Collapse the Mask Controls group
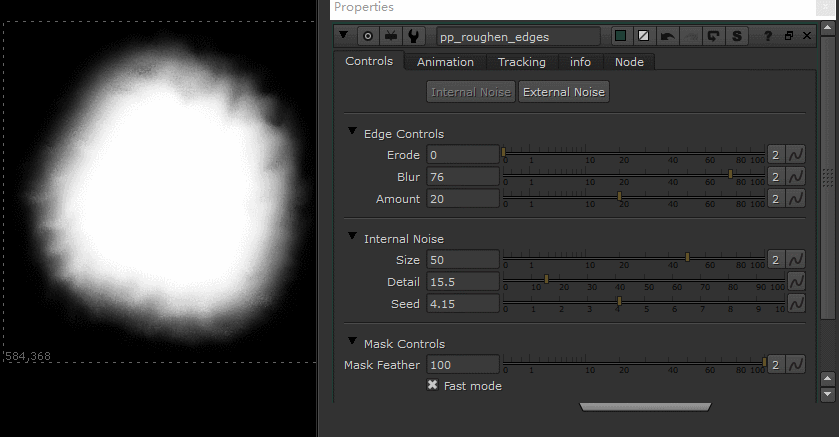Screen dimensions: 839x437 (352, 341)
